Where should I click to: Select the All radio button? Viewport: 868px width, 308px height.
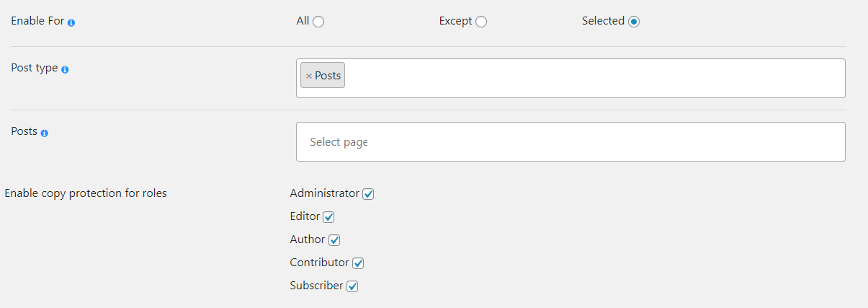point(318,22)
